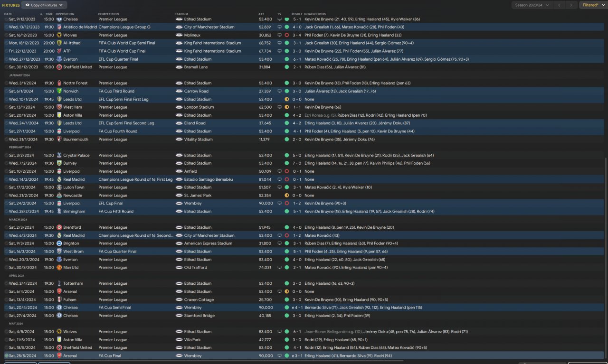Tick the selection circle for Wed, 14/2/2024
Screen dimensions: 608x364
pos(7,179)
